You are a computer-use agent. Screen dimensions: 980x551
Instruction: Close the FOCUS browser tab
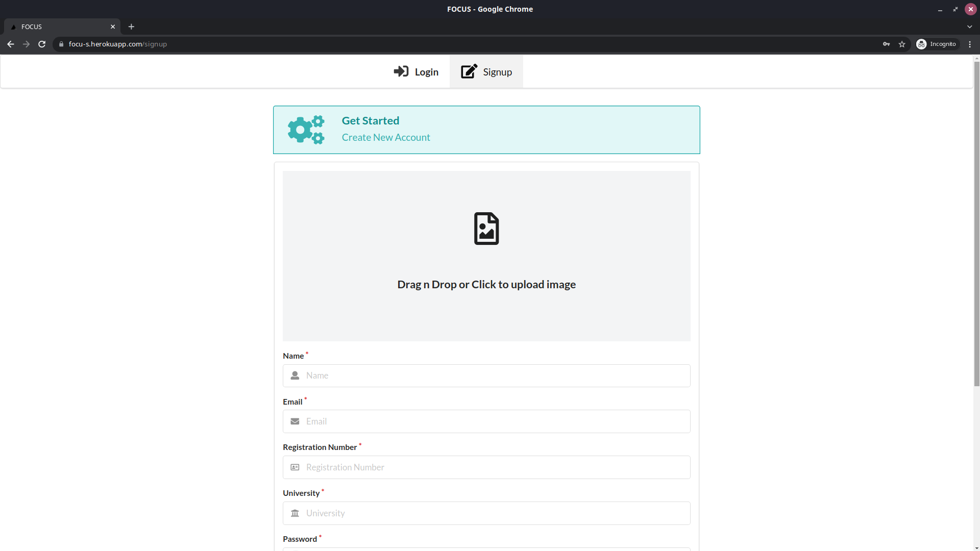[x=113, y=27]
